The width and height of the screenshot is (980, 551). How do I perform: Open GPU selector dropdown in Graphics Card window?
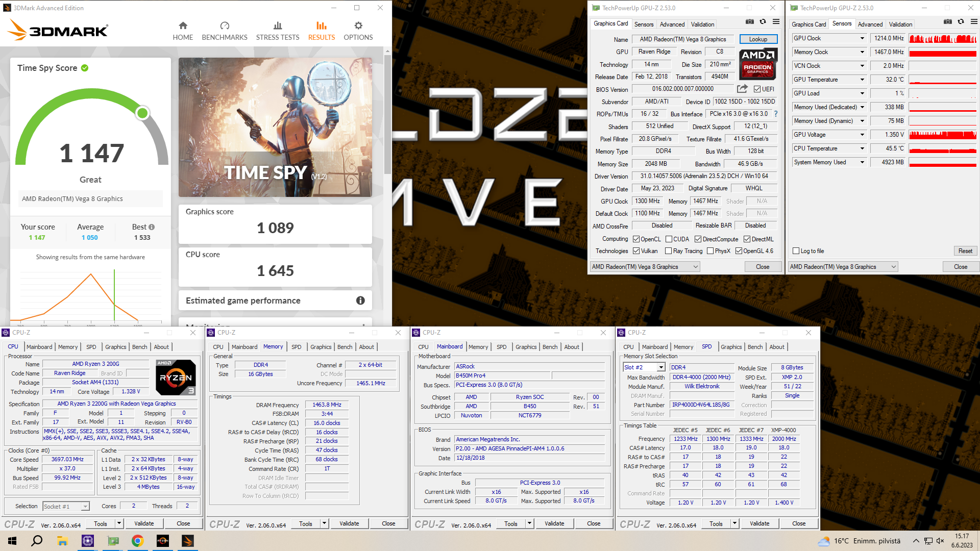pyautogui.click(x=645, y=267)
